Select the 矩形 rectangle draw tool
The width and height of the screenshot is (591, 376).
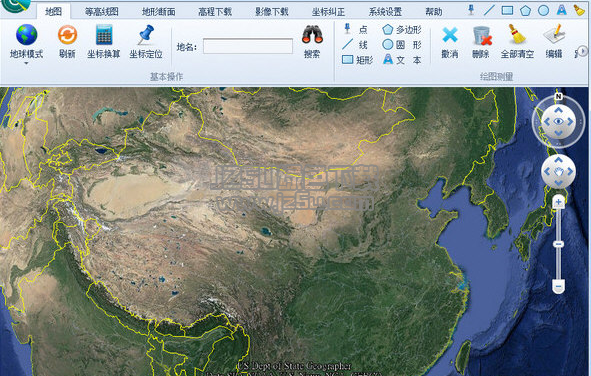pos(357,60)
